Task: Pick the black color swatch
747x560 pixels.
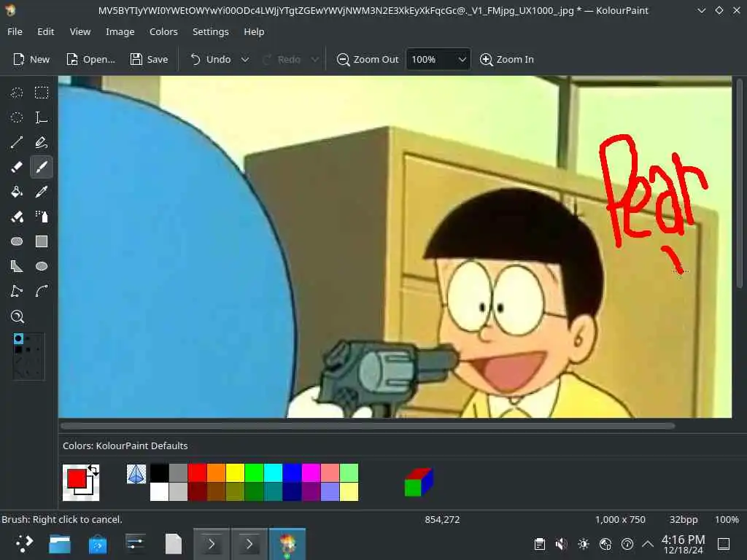Action: (x=159, y=473)
